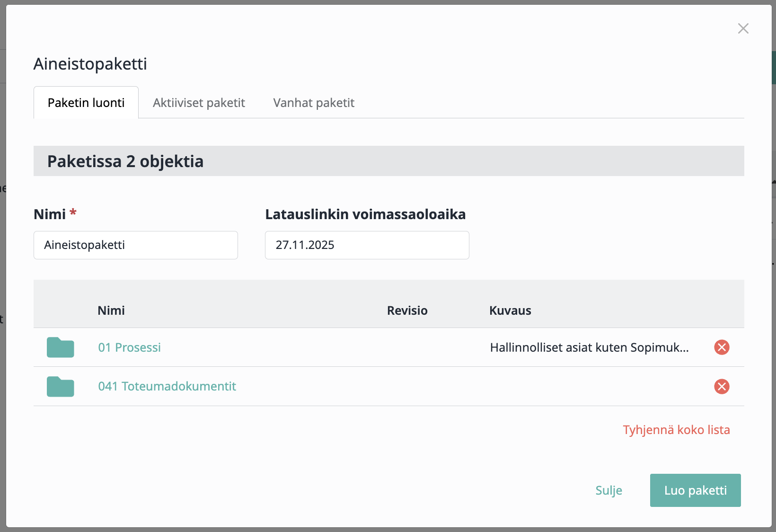The height and width of the screenshot is (532, 776).
Task: Open the 041 Toteumadokumentit folder link
Action: pyautogui.click(x=167, y=386)
